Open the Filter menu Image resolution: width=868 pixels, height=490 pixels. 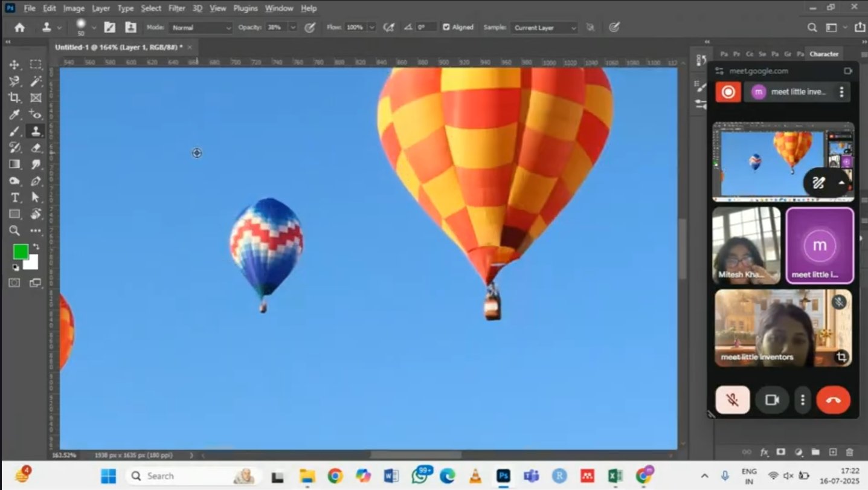(176, 8)
